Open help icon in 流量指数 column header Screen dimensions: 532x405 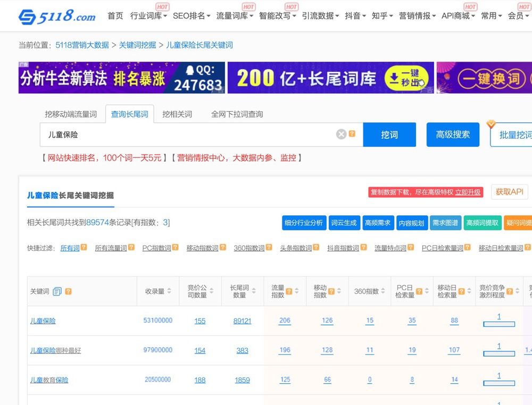click(x=289, y=291)
